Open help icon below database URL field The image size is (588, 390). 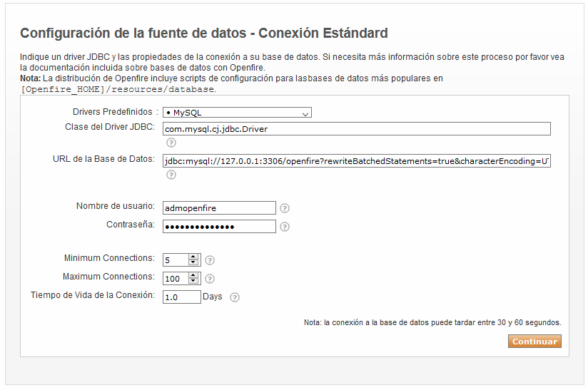tap(171, 175)
